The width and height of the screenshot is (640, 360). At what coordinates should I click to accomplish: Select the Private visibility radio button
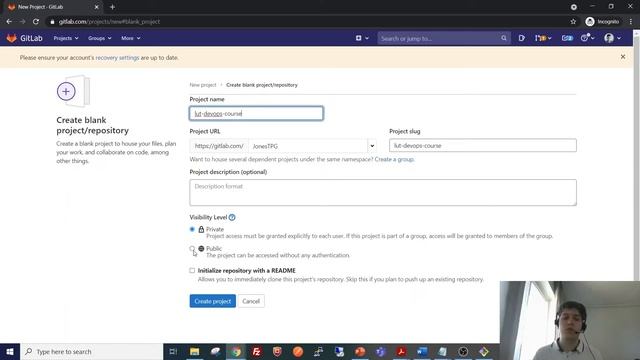coord(192,229)
